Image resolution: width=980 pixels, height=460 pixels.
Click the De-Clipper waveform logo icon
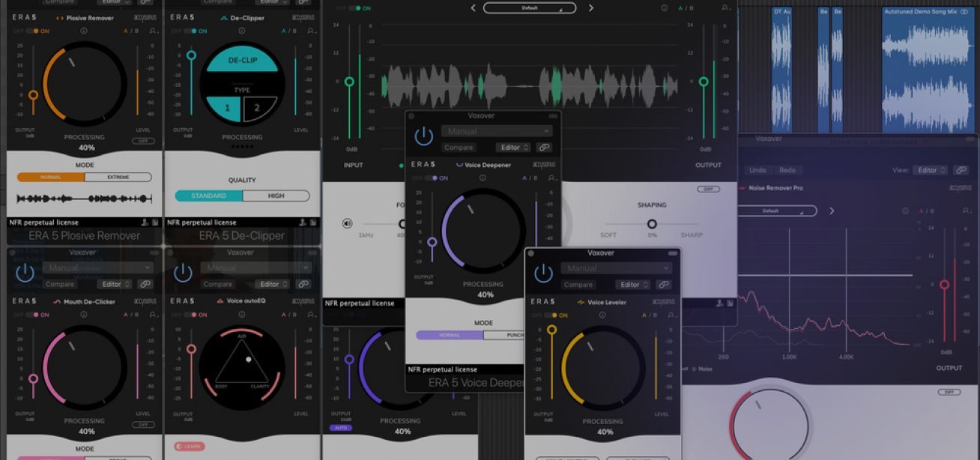click(224, 18)
